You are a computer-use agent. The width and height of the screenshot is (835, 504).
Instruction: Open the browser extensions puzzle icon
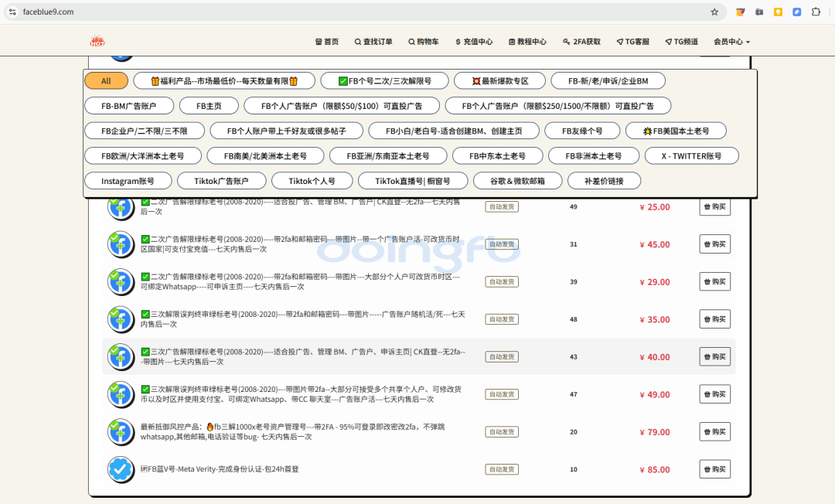[x=816, y=12]
